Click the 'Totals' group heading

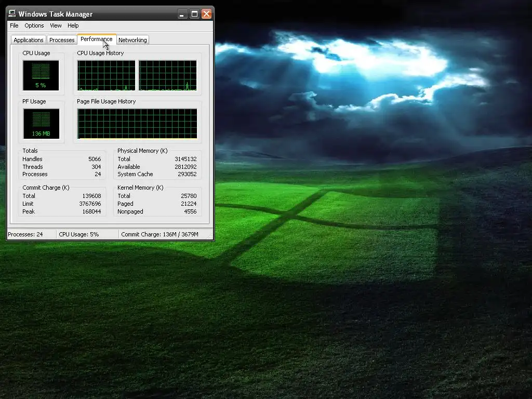[x=30, y=151]
